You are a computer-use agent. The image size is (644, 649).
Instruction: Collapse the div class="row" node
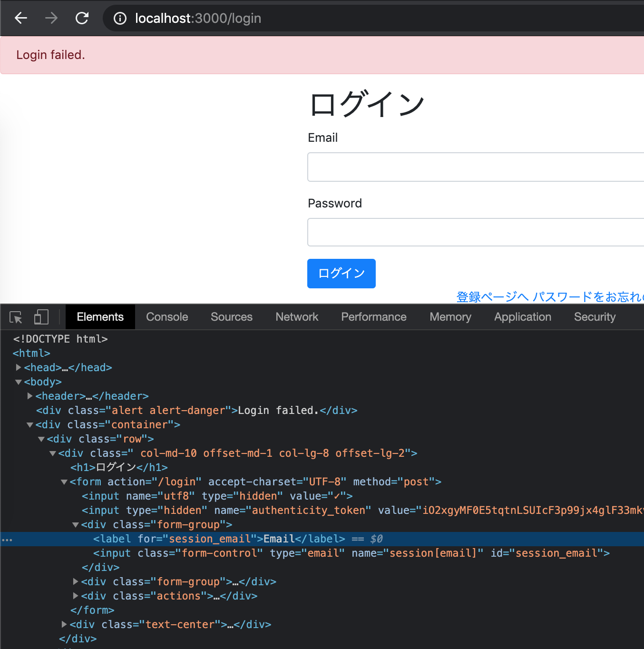coord(41,439)
